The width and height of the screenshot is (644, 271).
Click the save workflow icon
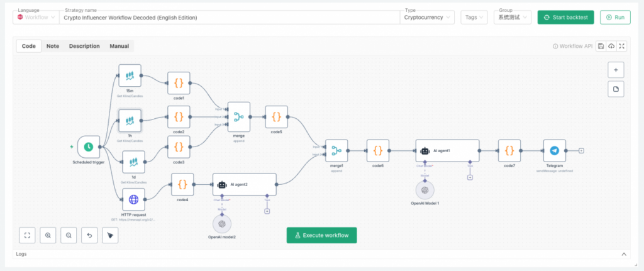click(601, 46)
